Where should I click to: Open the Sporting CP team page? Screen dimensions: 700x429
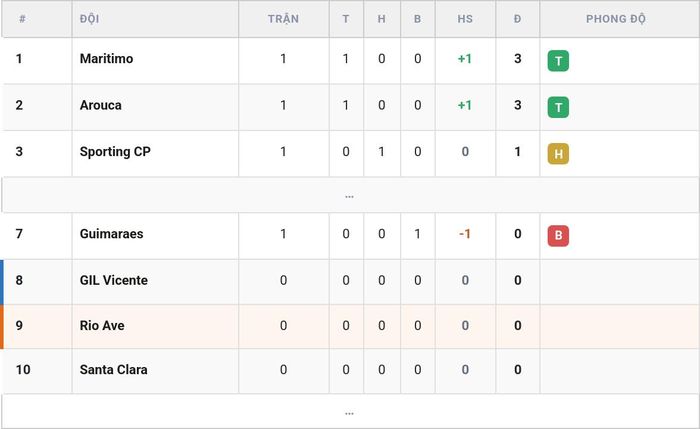tap(115, 152)
